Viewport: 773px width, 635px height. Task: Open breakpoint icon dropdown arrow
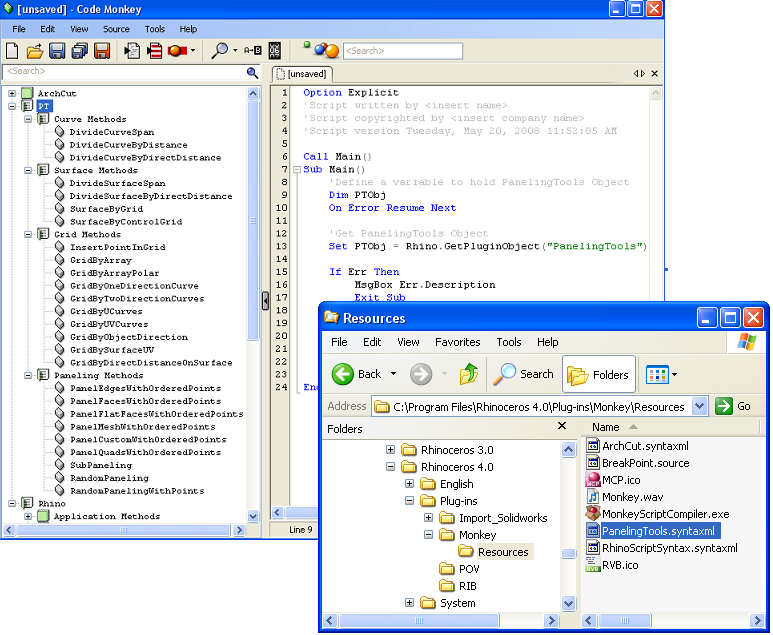pos(193,50)
